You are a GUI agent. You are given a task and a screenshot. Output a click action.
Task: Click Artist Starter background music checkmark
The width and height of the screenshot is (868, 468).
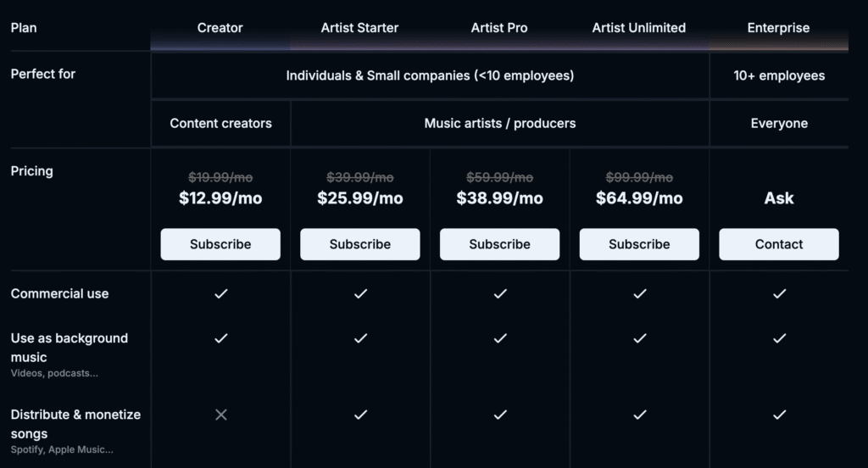(360, 338)
